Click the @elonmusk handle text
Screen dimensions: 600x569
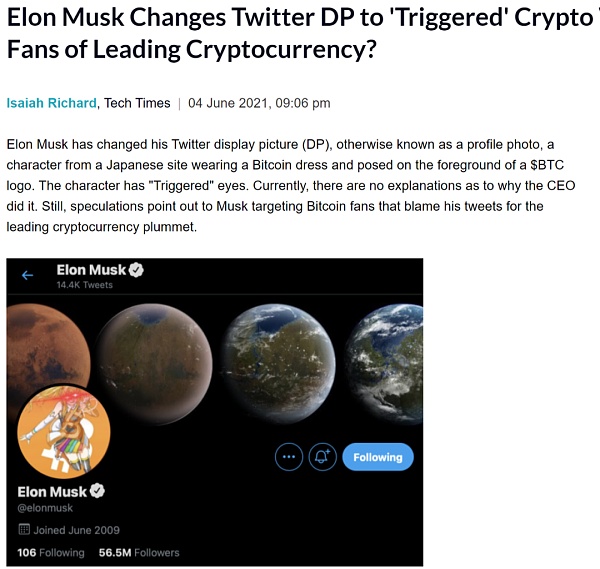[45, 508]
